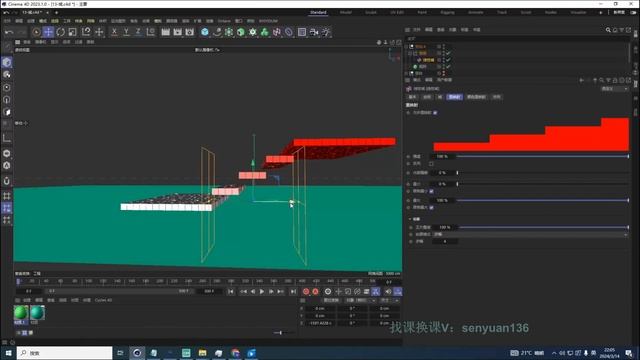Click the green effector icon in the toolbar

265,32
